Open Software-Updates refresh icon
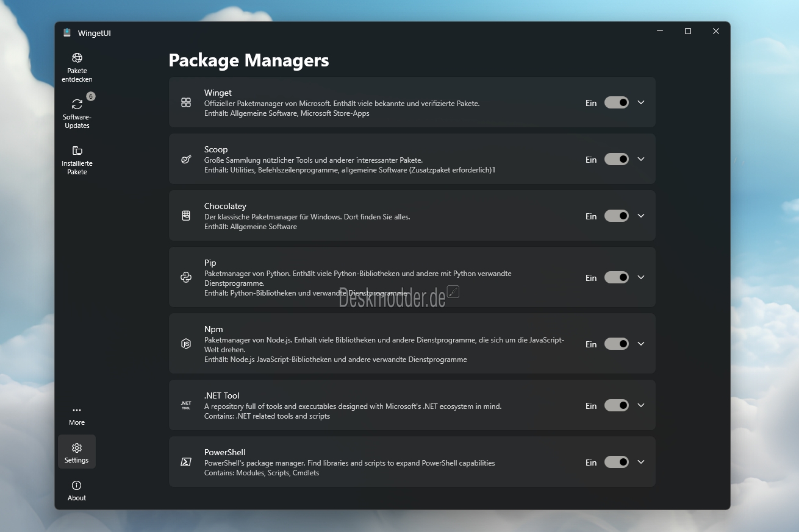 click(77, 104)
